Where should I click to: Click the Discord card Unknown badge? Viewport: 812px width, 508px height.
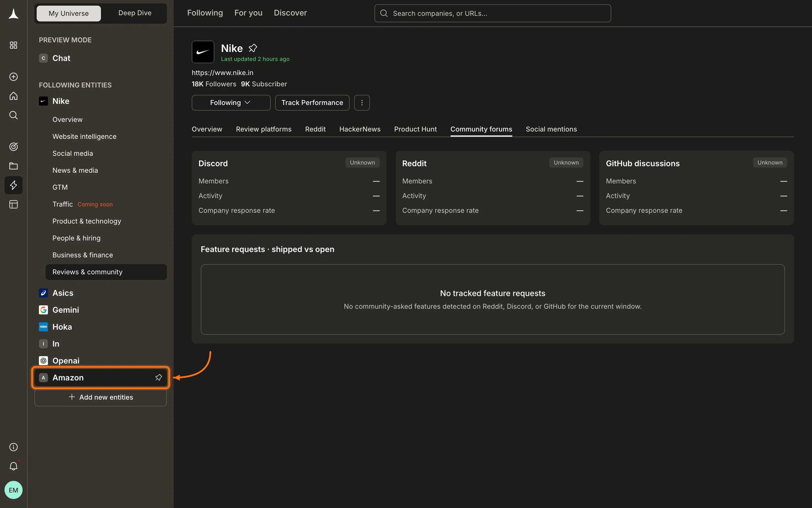tap(362, 163)
